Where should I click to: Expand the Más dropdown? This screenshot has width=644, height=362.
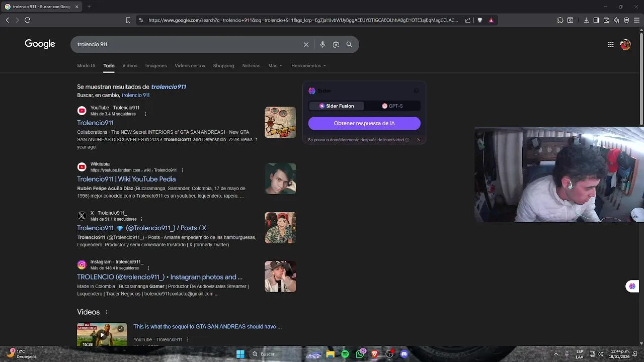[275, 65]
